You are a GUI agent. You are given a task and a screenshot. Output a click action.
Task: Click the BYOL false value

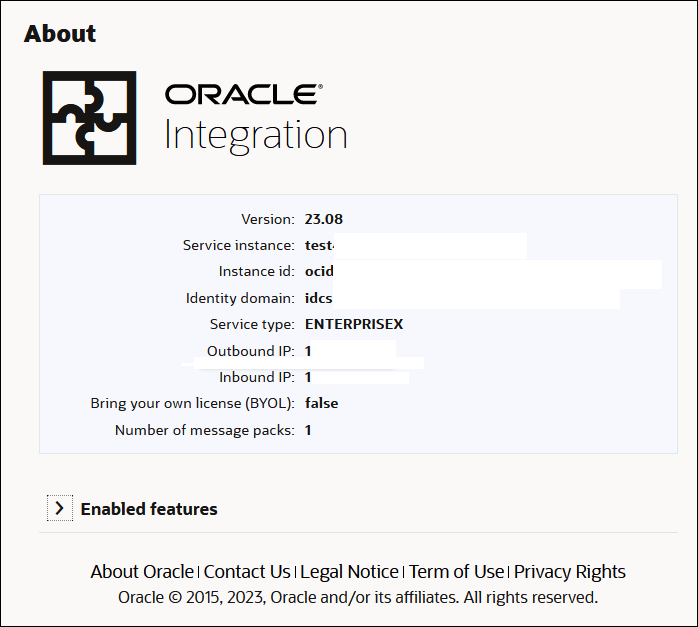(322, 403)
